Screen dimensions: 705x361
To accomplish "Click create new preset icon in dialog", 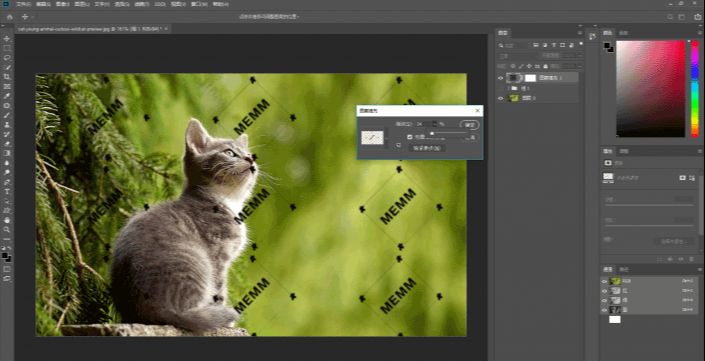I will click(x=398, y=145).
